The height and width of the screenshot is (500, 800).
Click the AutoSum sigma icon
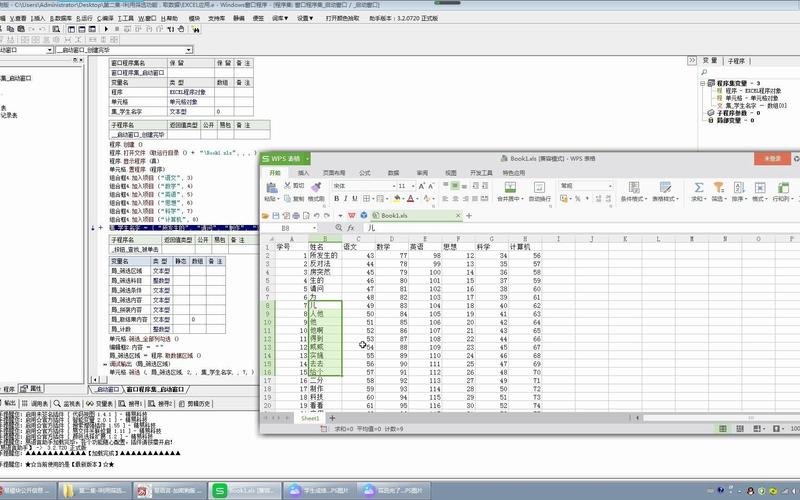699,187
